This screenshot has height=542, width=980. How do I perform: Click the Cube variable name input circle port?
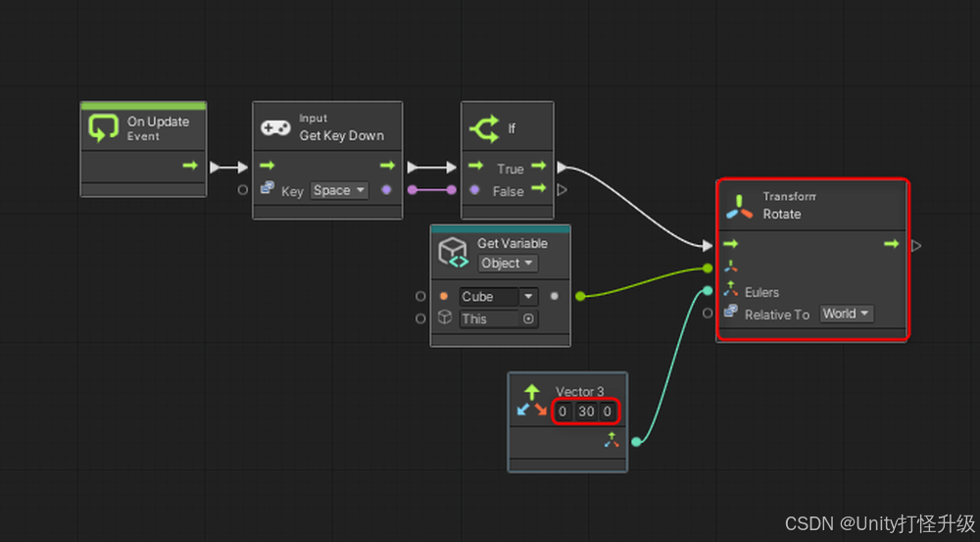420,296
